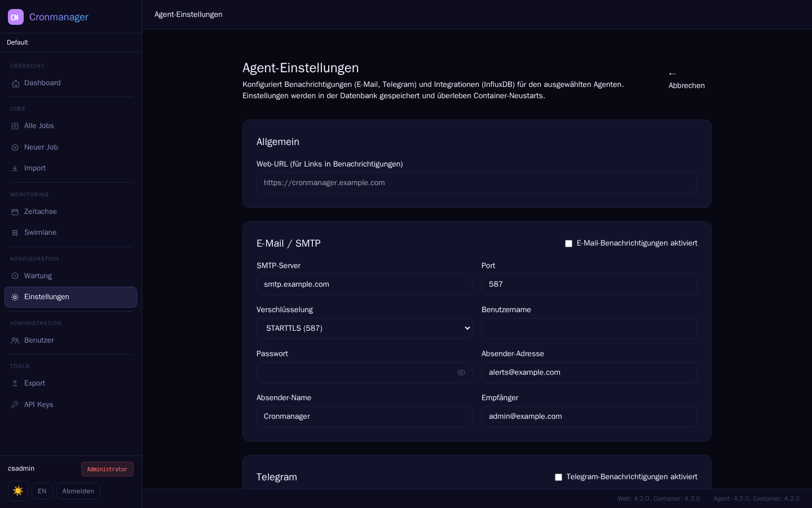
Task: Click the Zeitachse calendar icon
Action: click(15, 212)
